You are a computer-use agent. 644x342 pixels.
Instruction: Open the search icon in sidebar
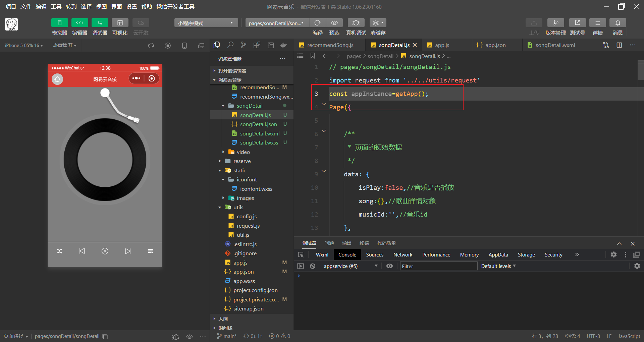230,45
